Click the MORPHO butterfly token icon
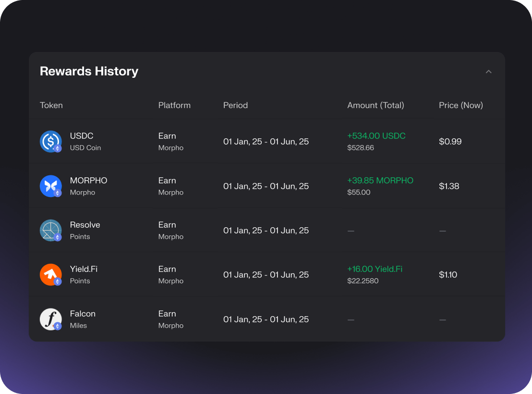Screen dimensions: 532x394 50,186
